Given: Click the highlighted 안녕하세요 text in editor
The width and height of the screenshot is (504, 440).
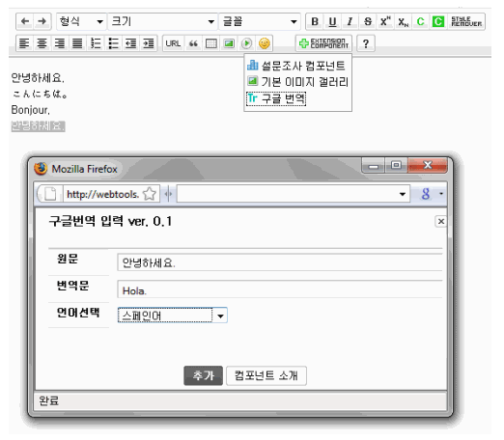Looking at the screenshot, I should point(38,126).
